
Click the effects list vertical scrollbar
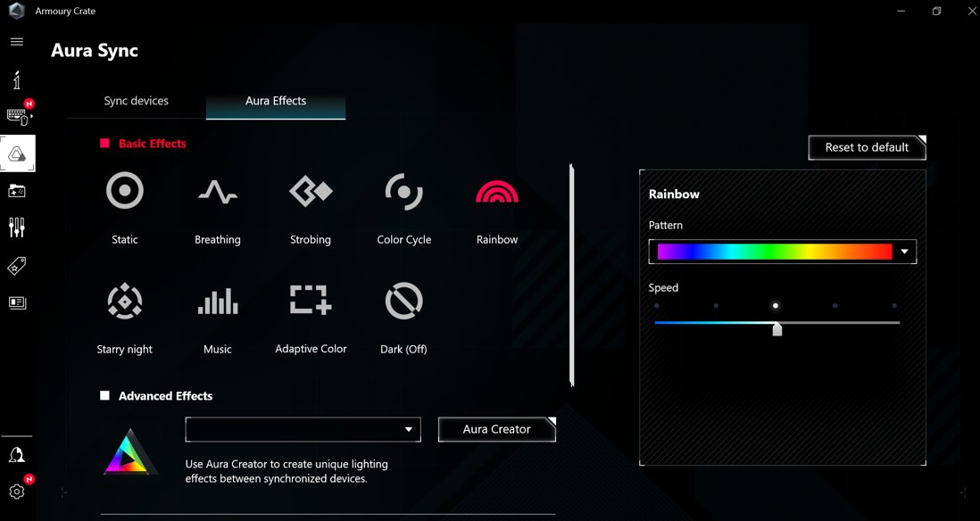pyautogui.click(x=571, y=275)
